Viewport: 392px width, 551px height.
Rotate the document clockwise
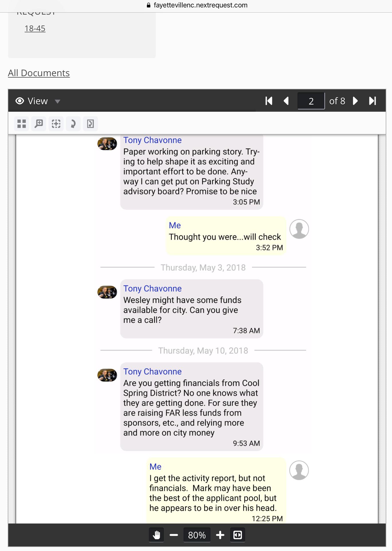coord(73,124)
